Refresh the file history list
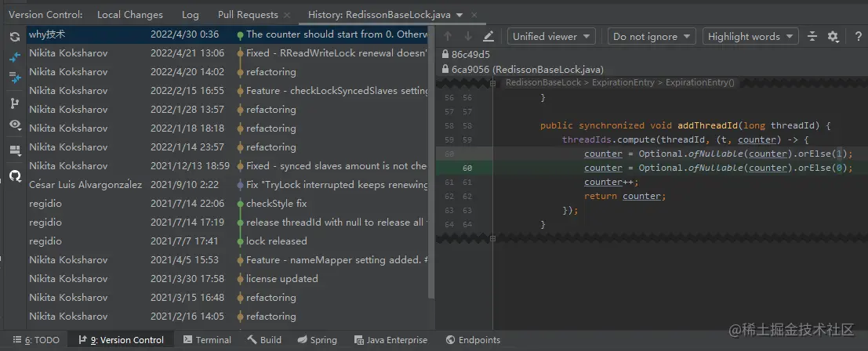This screenshot has width=868, height=351. 15,37
